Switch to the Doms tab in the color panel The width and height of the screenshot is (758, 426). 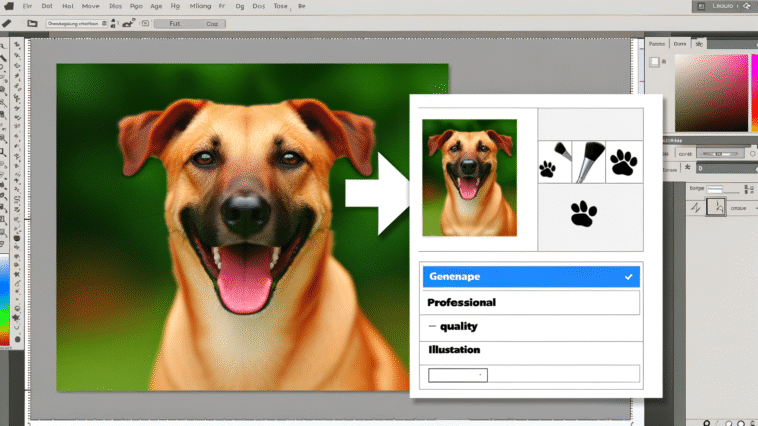tap(680, 44)
